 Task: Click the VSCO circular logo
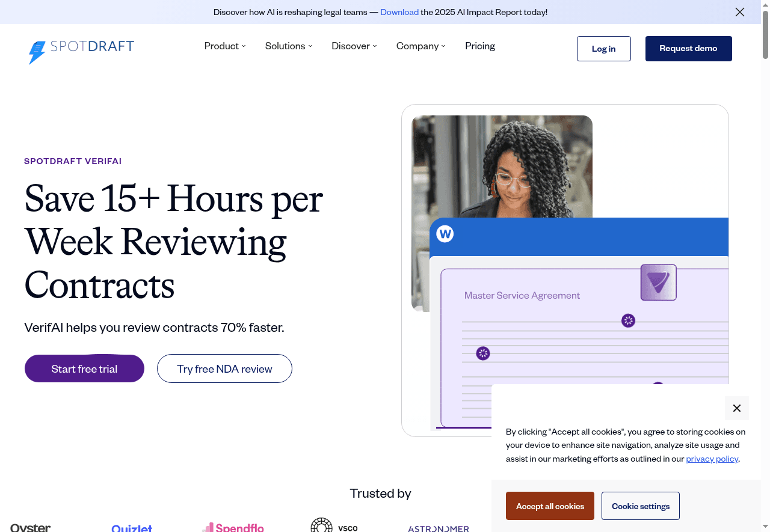(x=321, y=525)
